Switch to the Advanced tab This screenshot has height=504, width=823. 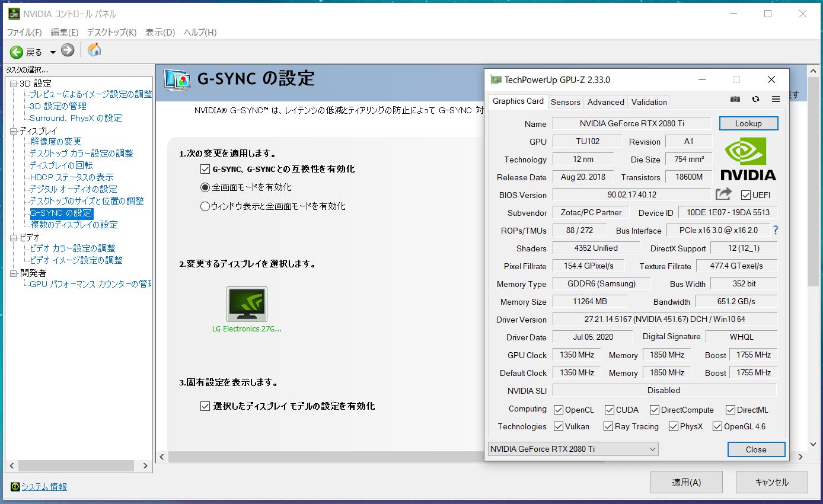pos(606,102)
